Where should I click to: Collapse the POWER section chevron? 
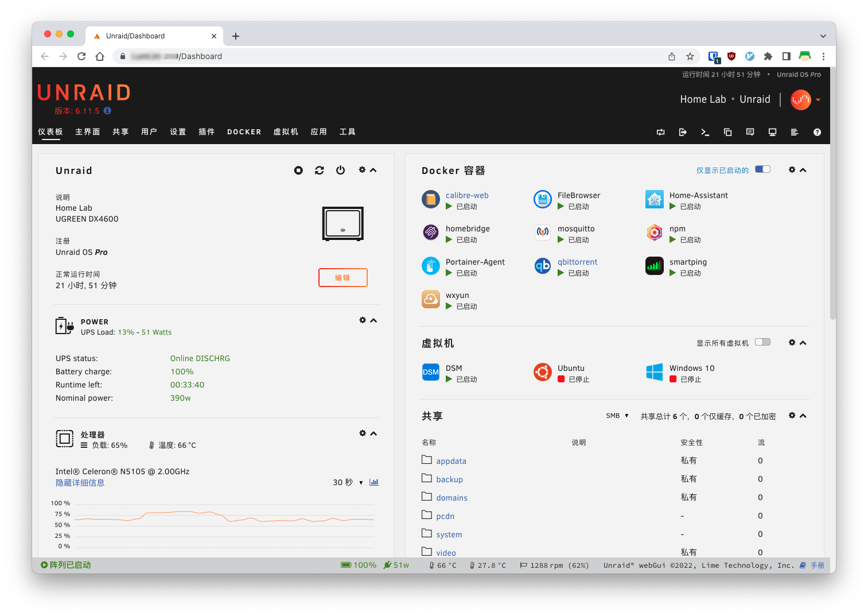coord(373,320)
